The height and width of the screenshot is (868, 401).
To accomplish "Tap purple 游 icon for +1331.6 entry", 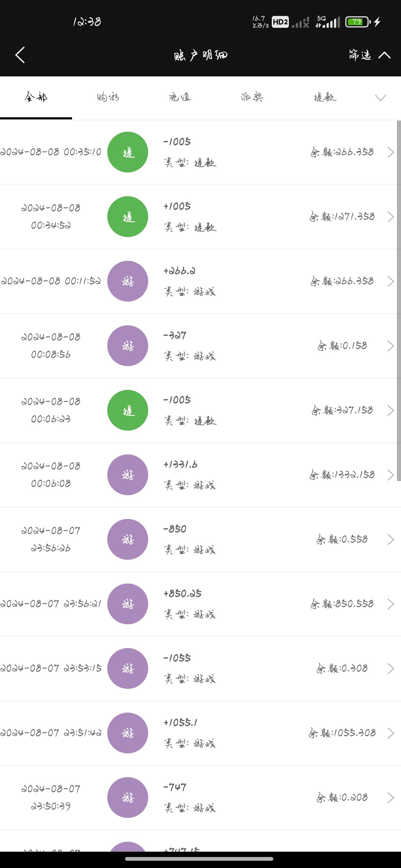I will (x=128, y=475).
